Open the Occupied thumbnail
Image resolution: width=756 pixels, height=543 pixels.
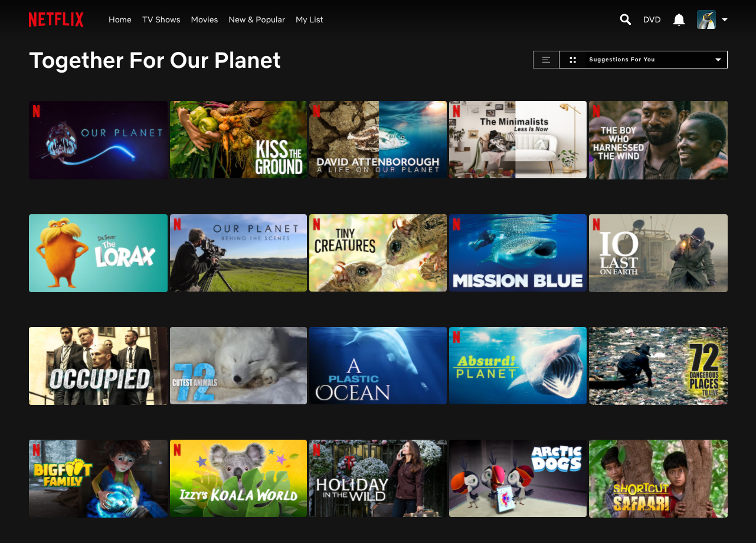click(x=98, y=366)
